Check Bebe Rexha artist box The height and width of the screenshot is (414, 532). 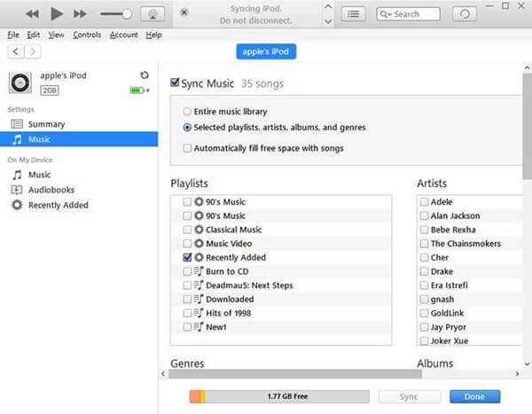tap(424, 230)
